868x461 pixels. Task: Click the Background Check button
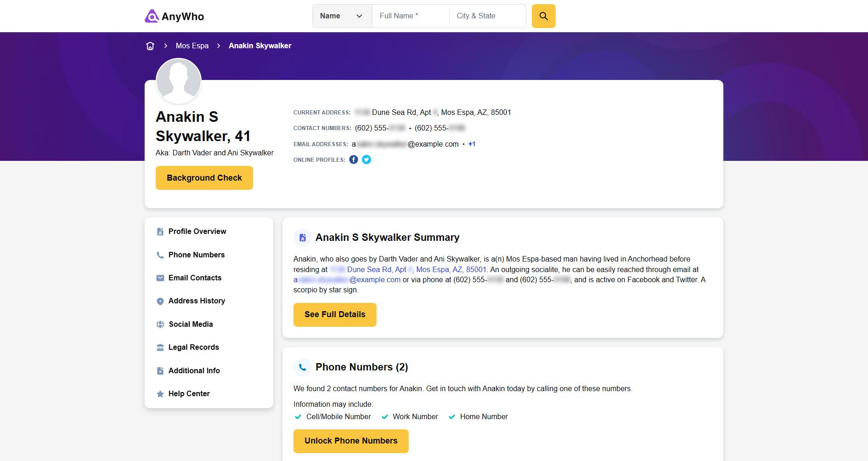204,178
